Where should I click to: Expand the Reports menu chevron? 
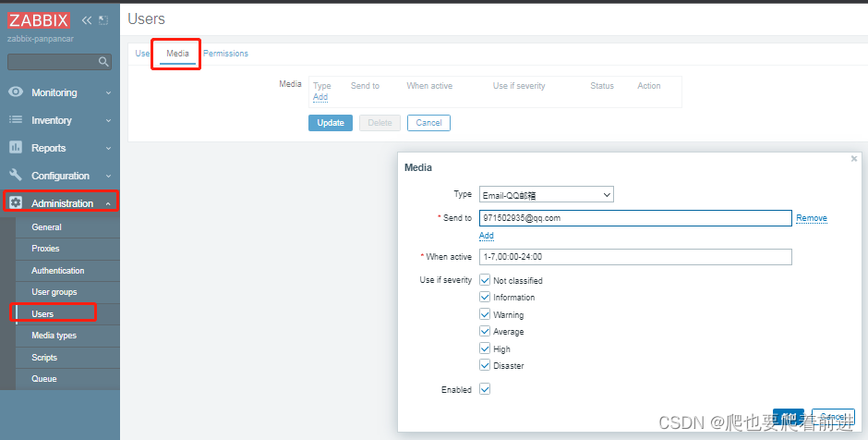pyautogui.click(x=109, y=149)
